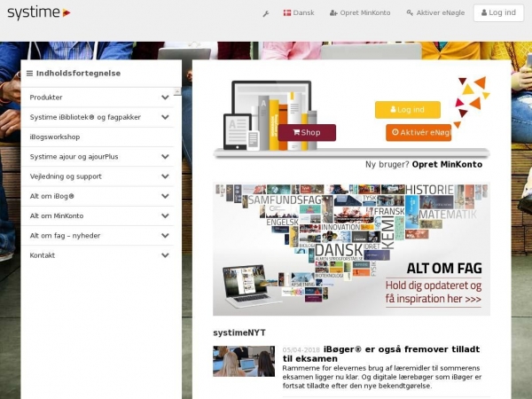This screenshot has height=399, width=532.
Task: Click the systimeNYT heading
Action: (x=239, y=332)
